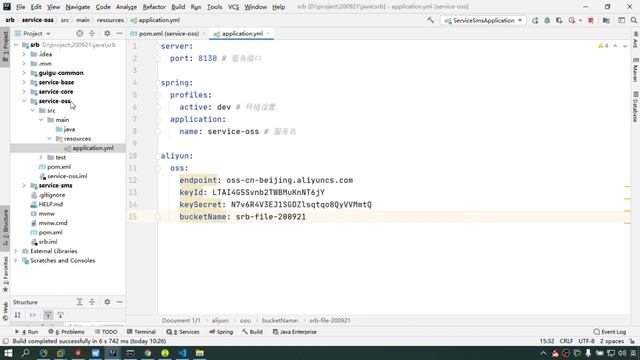Open Project view mode dropdown
Viewport: 640px width, 360px height.
pyautogui.click(x=33, y=33)
